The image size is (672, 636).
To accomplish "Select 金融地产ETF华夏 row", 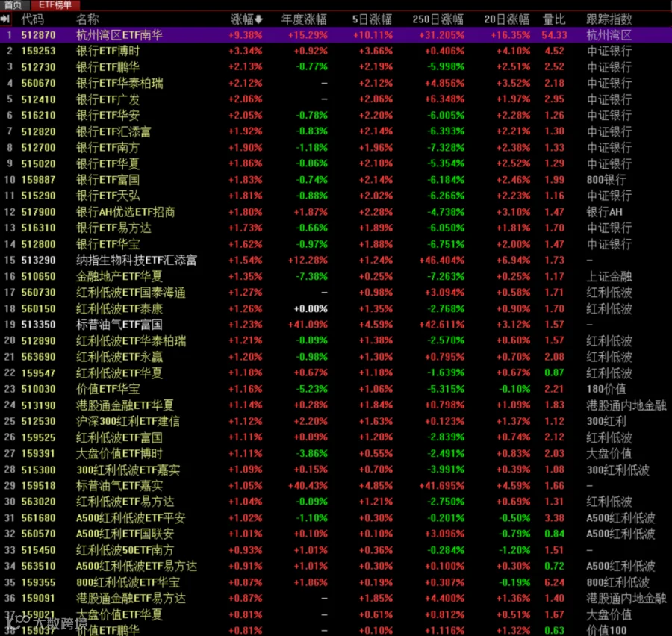I will [336, 276].
